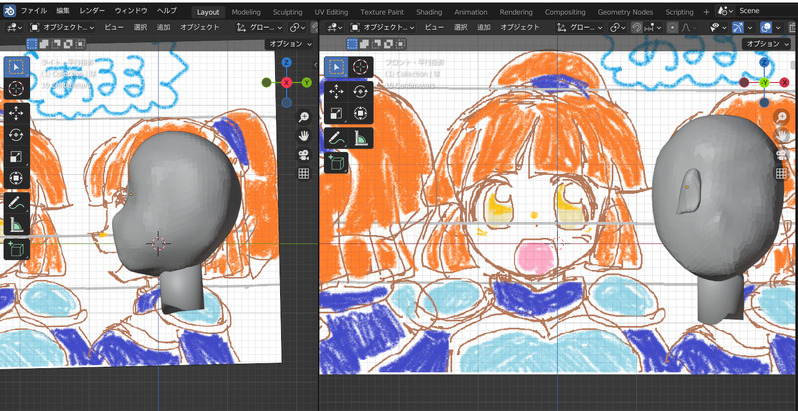Toggle proportional editing in the Front Orthographic header
Screen dimensions: 798x411
[x=672, y=27]
